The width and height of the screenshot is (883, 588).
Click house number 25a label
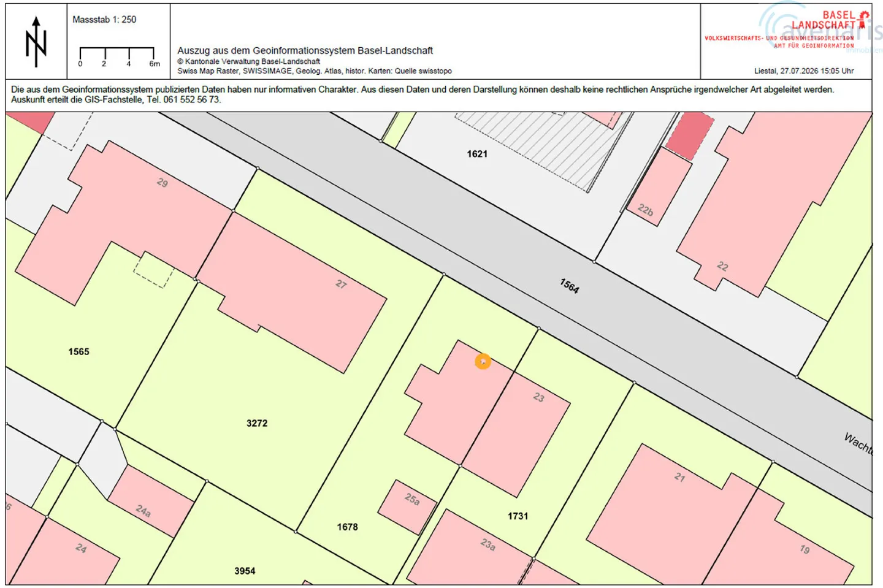[x=412, y=500]
